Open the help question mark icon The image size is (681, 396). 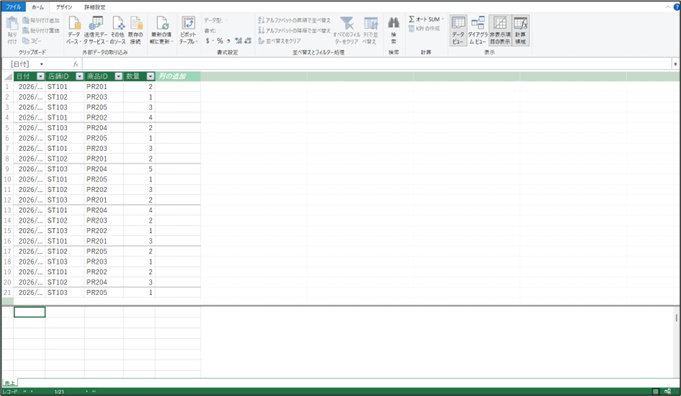tap(677, 7)
